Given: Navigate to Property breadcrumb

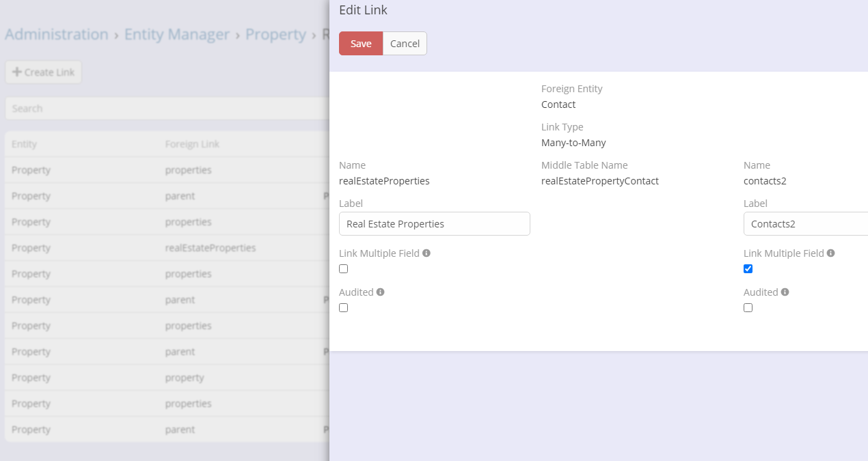Looking at the screenshot, I should tap(275, 35).
